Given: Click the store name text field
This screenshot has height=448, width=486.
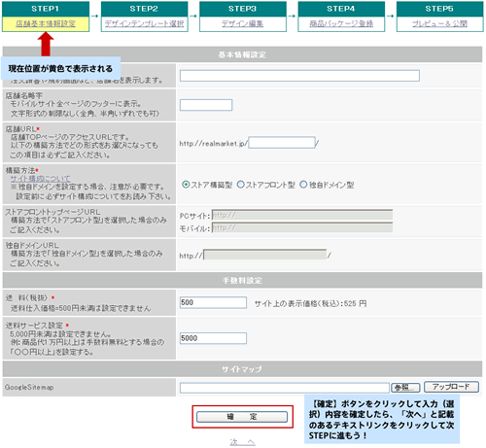Looking at the screenshot, I should [299, 76].
